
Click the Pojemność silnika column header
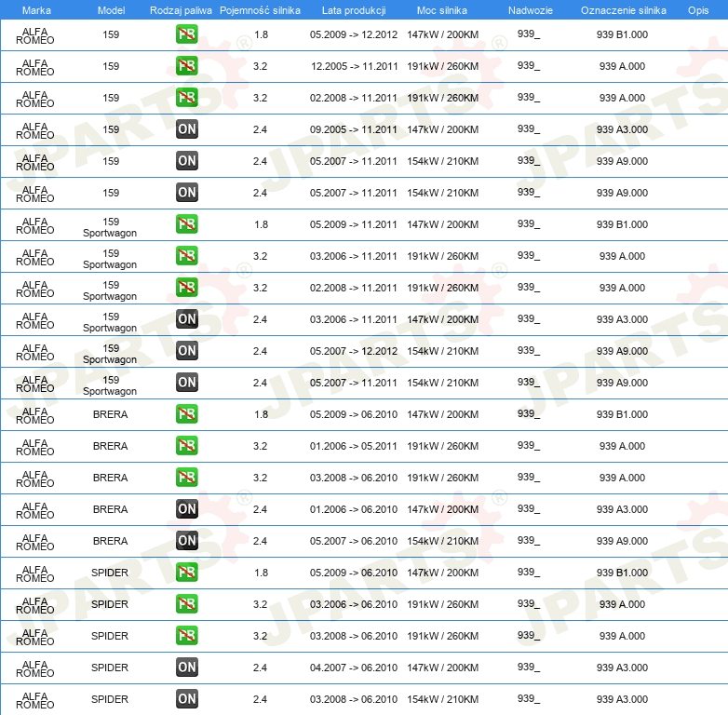(260, 10)
